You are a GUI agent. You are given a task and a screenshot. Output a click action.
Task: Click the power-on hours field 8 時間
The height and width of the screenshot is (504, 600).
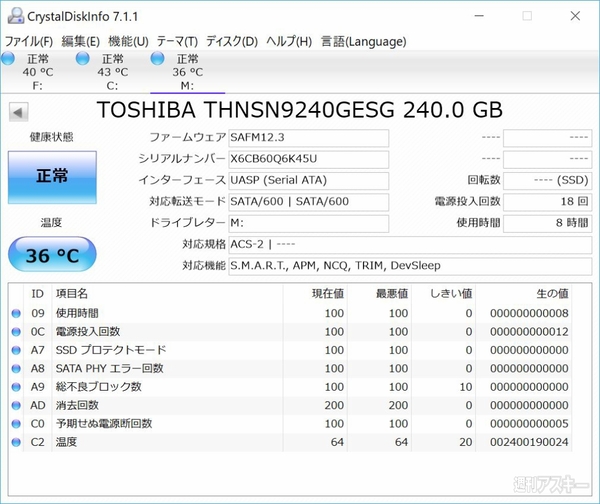pos(548,223)
